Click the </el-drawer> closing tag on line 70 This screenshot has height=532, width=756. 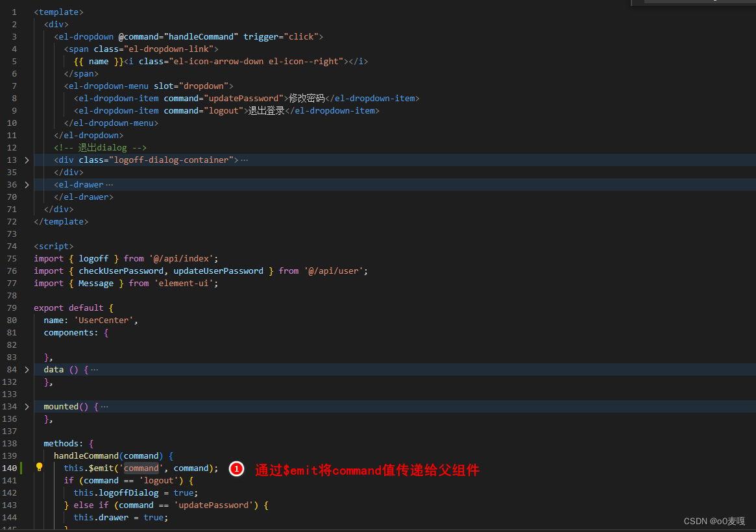pos(84,197)
